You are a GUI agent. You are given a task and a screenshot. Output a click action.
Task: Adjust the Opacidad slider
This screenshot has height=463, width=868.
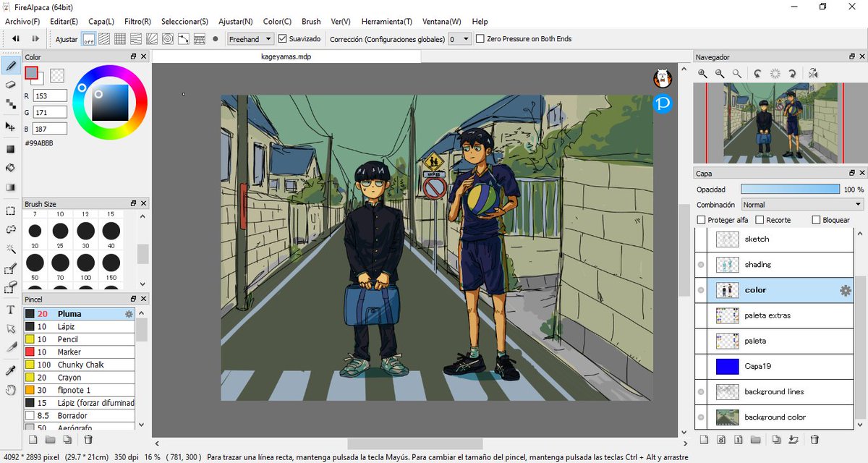point(791,189)
